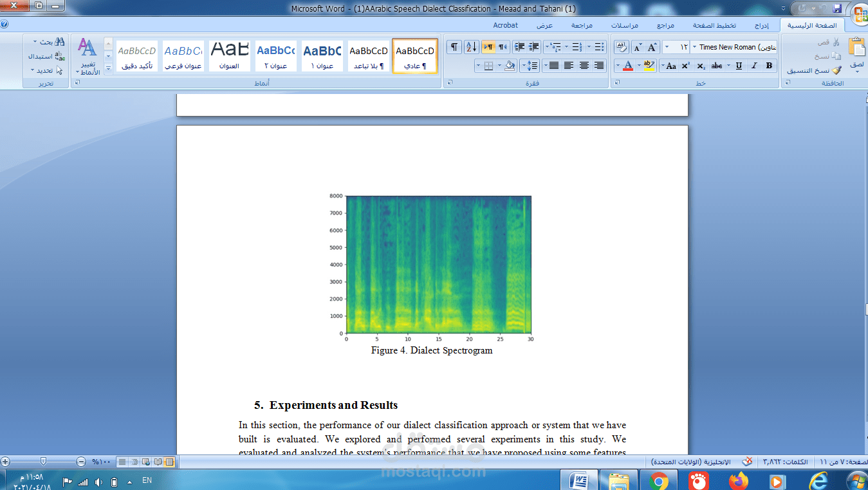
Task: Expand the styles gallery More arrow
Action: (x=108, y=68)
